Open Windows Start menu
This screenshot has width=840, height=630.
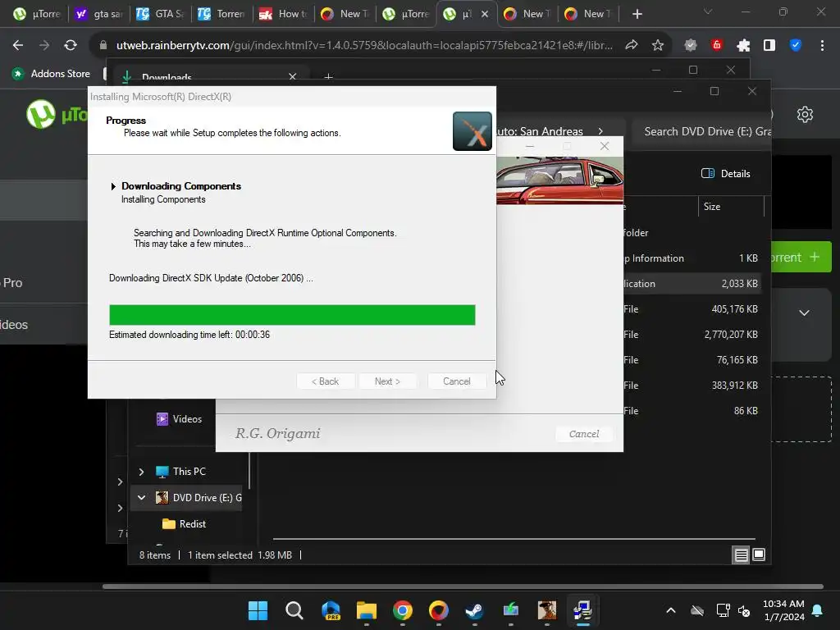[x=258, y=610]
